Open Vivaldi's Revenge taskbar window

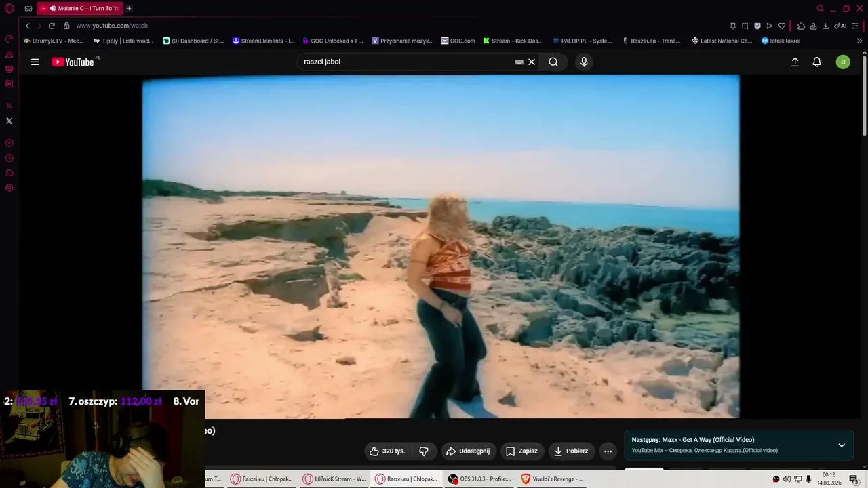coord(552,479)
